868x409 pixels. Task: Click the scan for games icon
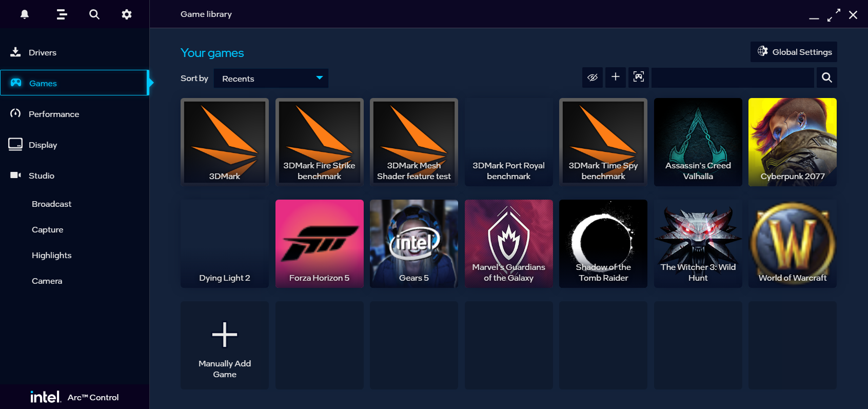[x=639, y=77]
